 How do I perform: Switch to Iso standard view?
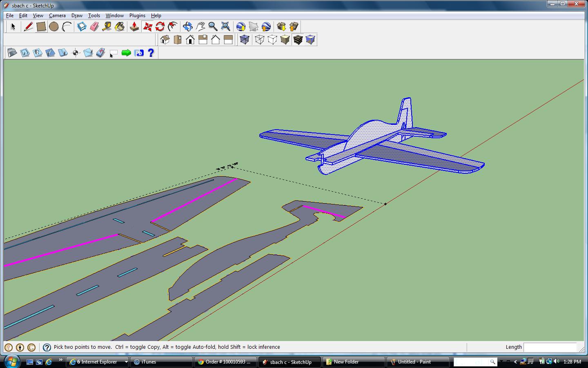165,40
